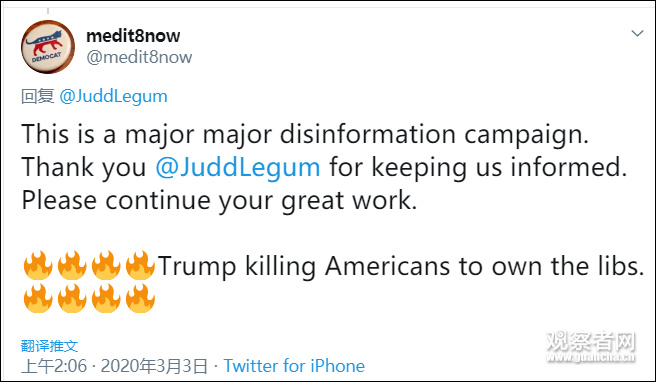Click the medit8now display name
This screenshot has width=656, height=382.
pyautogui.click(x=133, y=36)
